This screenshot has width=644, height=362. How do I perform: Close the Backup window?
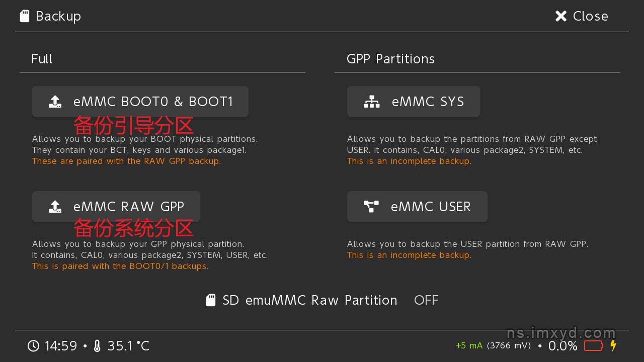(x=582, y=16)
